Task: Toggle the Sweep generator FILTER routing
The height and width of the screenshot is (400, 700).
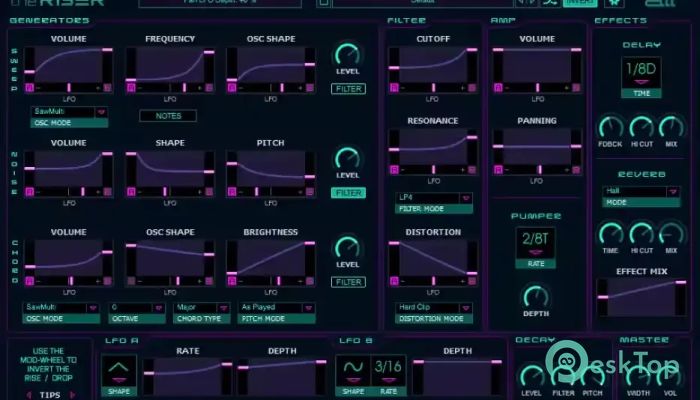Action: click(x=347, y=89)
